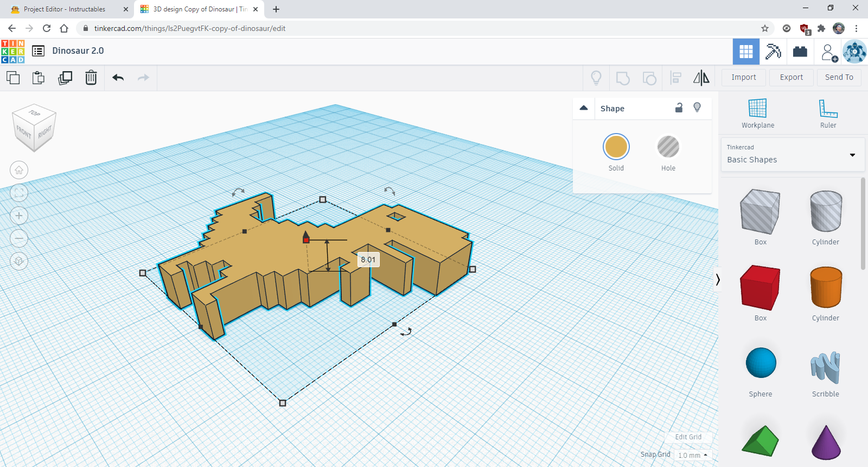Click the Undo arrow
The image size is (868, 467).
click(118, 78)
